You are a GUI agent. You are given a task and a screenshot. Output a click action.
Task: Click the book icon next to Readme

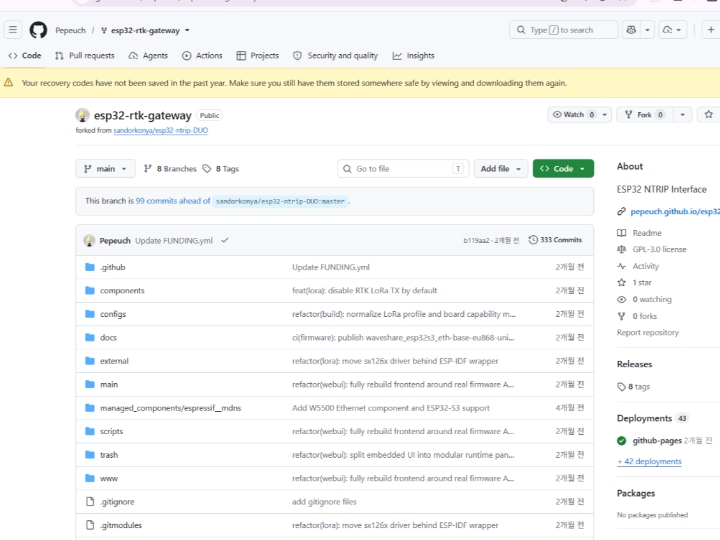tap(621, 233)
